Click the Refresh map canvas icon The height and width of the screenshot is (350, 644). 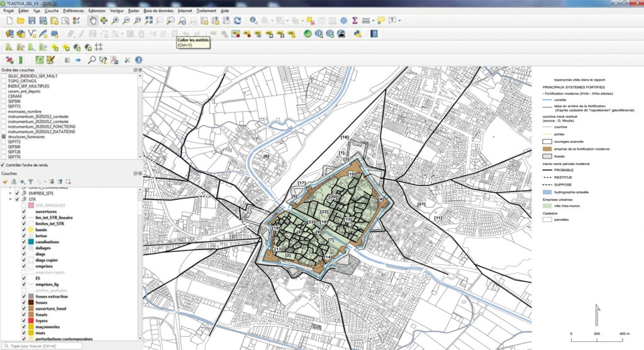coord(237,21)
